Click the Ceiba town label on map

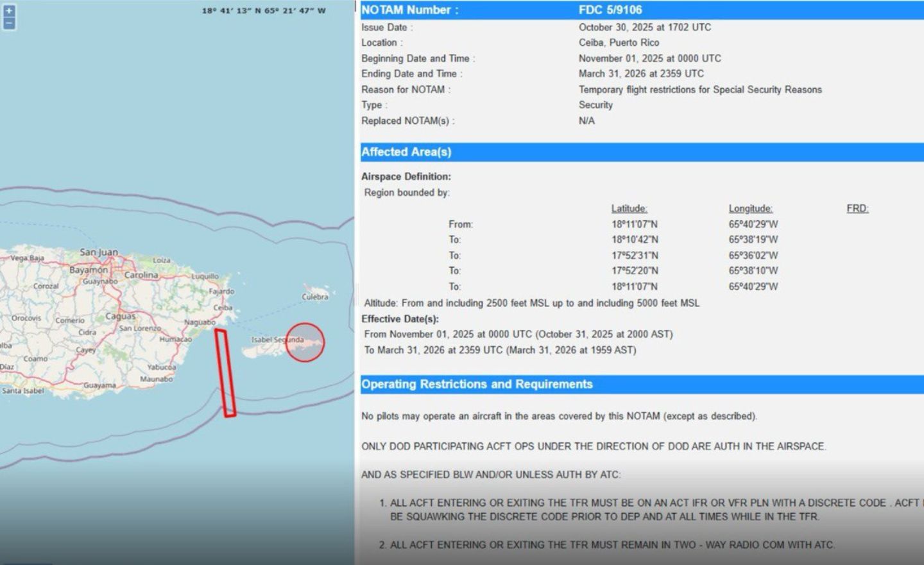click(223, 308)
